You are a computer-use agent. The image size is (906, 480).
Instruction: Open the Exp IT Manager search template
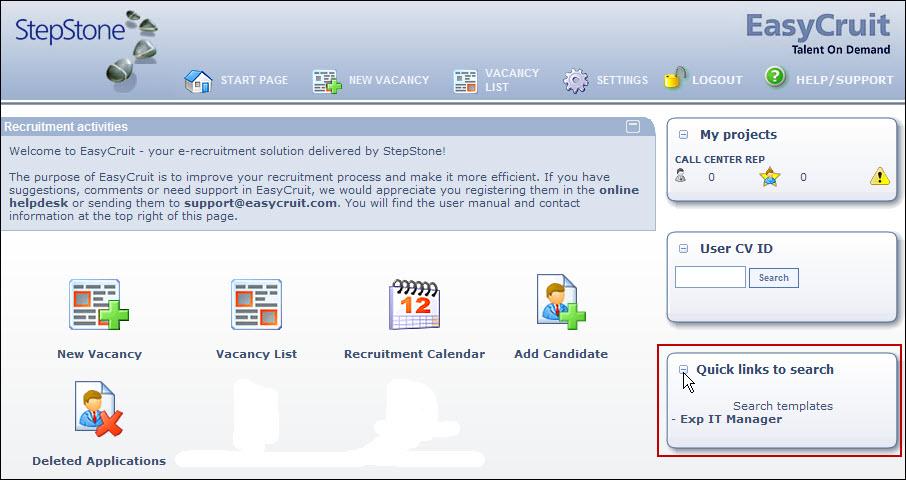pyautogui.click(x=731, y=419)
